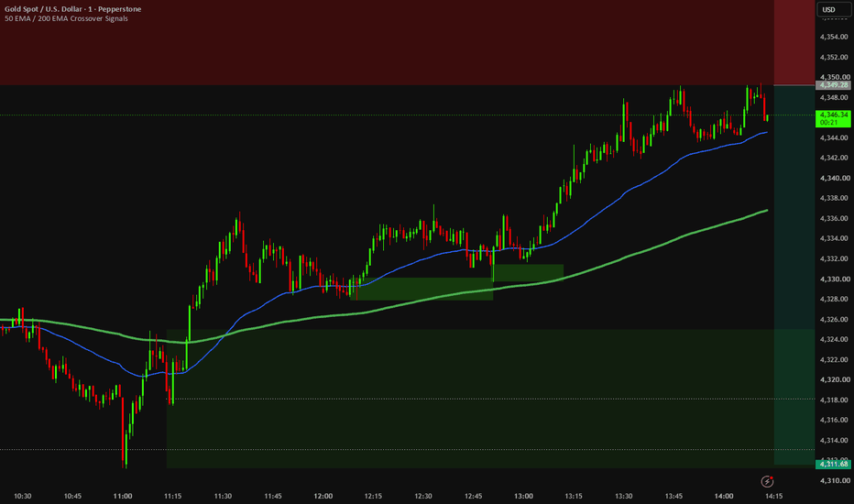Click the dark red stop-loss zone at top
The height and width of the screenshot is (504, 854).
pos(387,42)
